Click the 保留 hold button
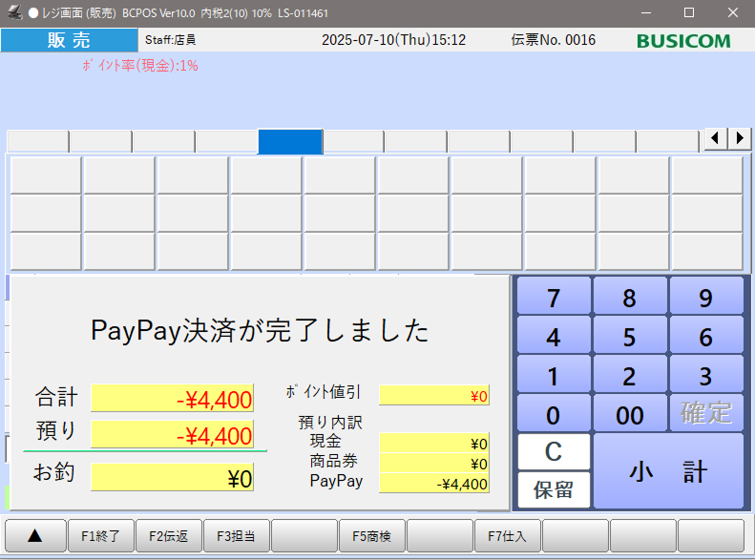The height and width of the screenshot is (560, 755). click(x=554, y=490)
